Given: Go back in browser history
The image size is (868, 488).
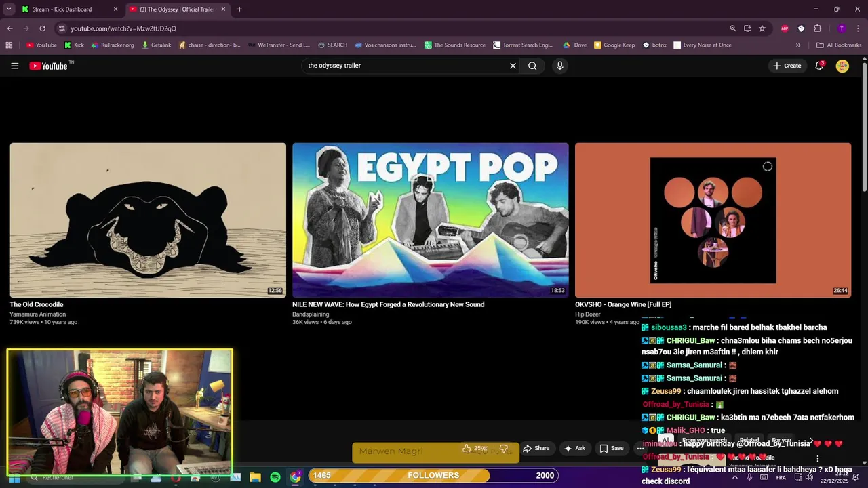Looking at the screenshot, I should click(9, 28).
